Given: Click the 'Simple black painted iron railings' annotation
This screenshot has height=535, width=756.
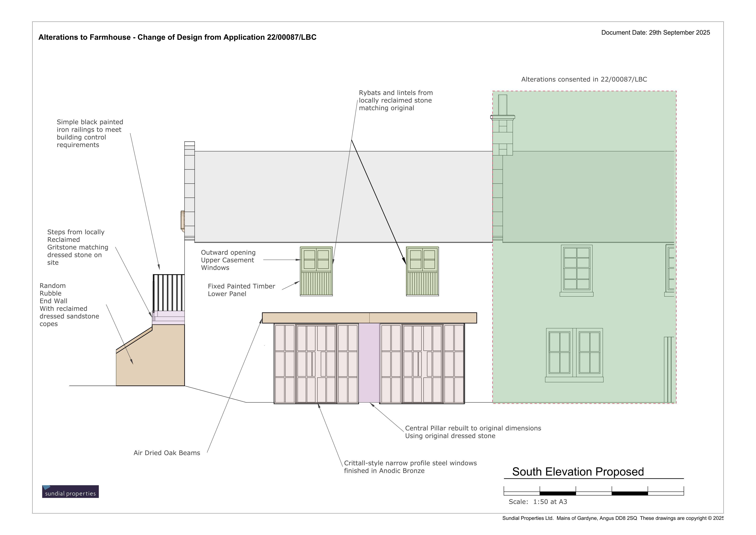Looking at the screenshot, I should (90, 133).
